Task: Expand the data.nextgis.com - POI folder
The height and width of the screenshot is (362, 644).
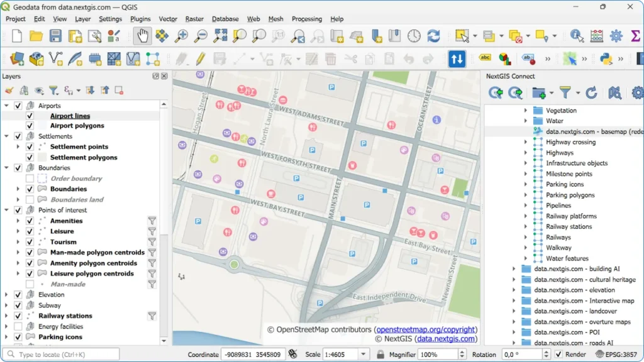Action: tap(514, 331)
